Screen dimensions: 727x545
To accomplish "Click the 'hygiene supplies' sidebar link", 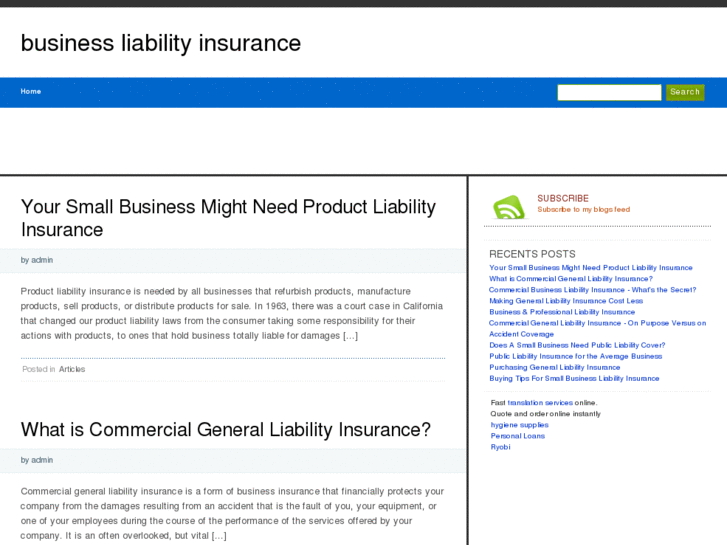I will (x=519, y=425).
